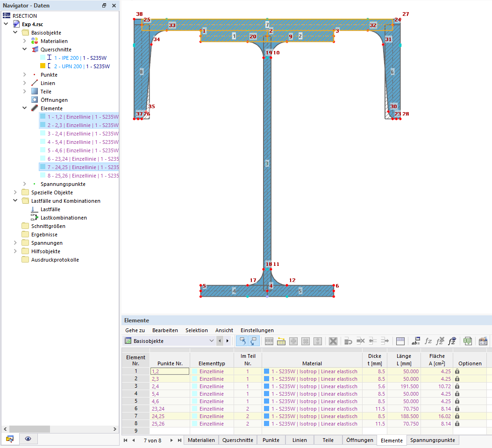Toggle the eye view tab in Navigator
The width and height of the screenshot is (492, 448).
click(28, 439)
